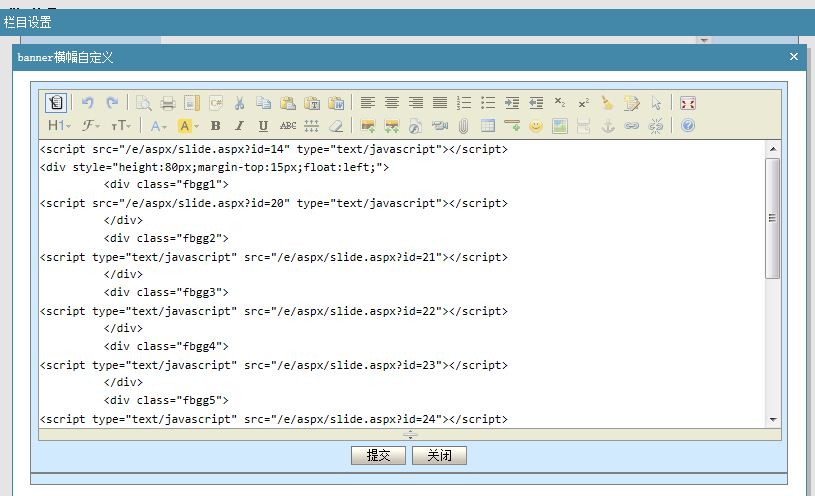Click the insert media video icon

(440, 126)
